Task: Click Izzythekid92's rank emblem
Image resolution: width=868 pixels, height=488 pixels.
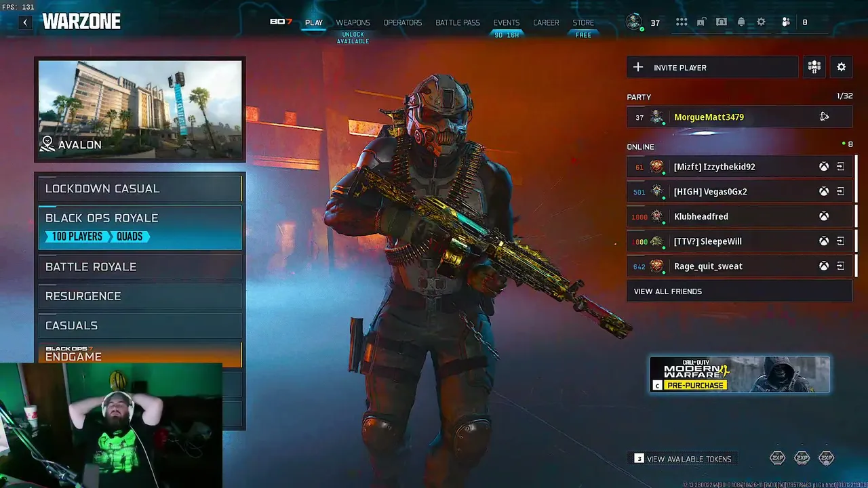Action: [x=656, y=167]
